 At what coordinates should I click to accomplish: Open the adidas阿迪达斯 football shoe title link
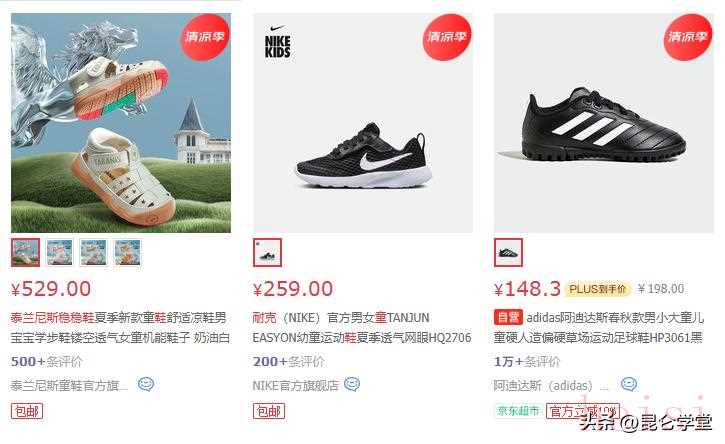(x=599, y=327)
